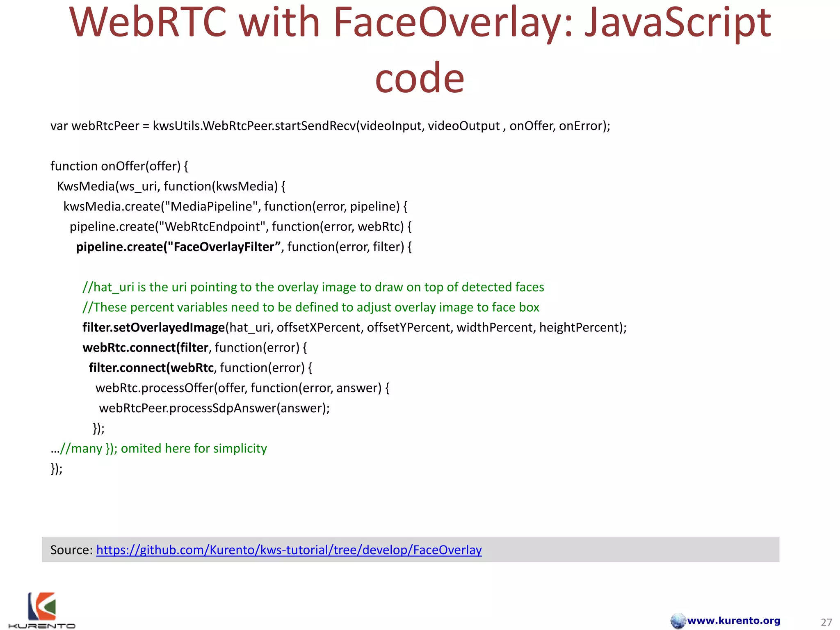840x630 pixels.
Task: Click the webRtcPeer.processSdpAnswer(answer) line
Action: pyautogui.click(x=215, y=408)
